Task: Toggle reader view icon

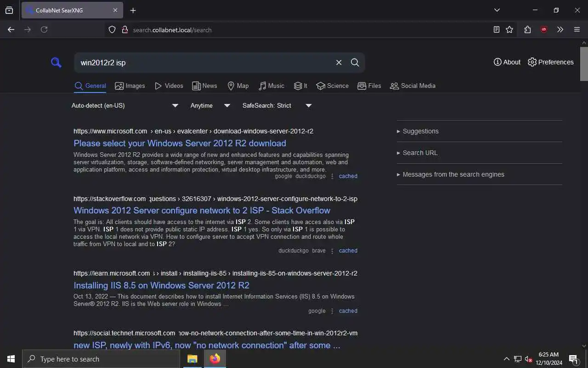Action: (497, 29)
